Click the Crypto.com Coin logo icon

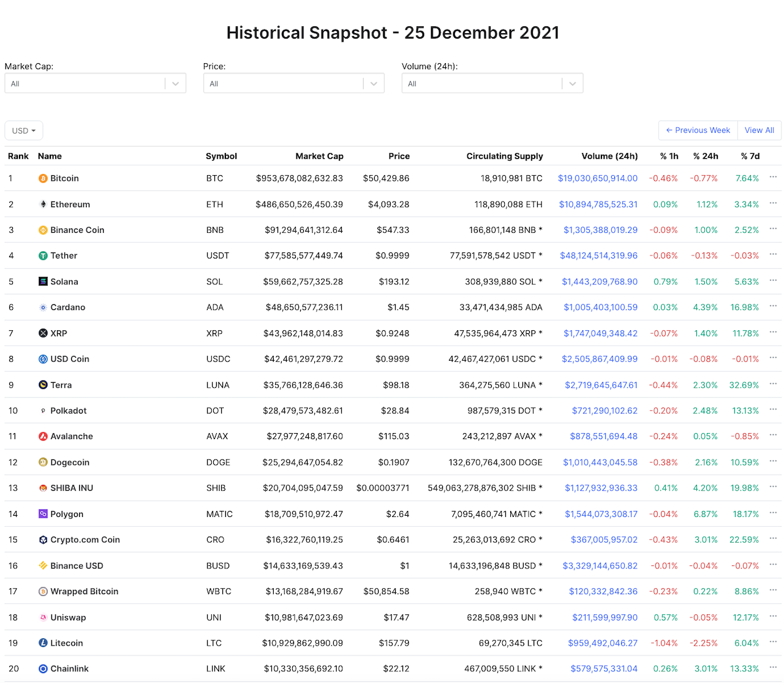(43, 540)
